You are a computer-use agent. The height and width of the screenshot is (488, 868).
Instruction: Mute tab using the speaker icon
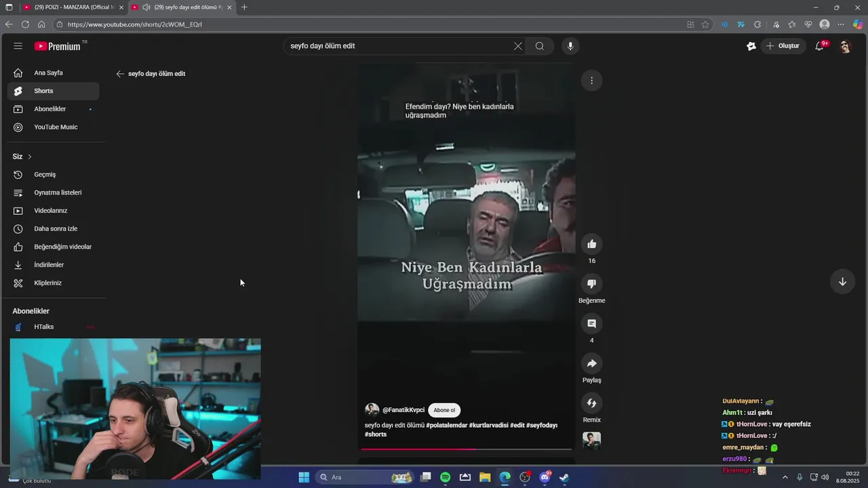tap(146, 7)
